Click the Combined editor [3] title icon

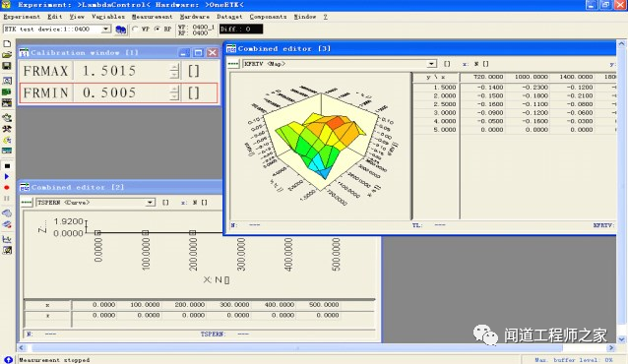point(231,48)
